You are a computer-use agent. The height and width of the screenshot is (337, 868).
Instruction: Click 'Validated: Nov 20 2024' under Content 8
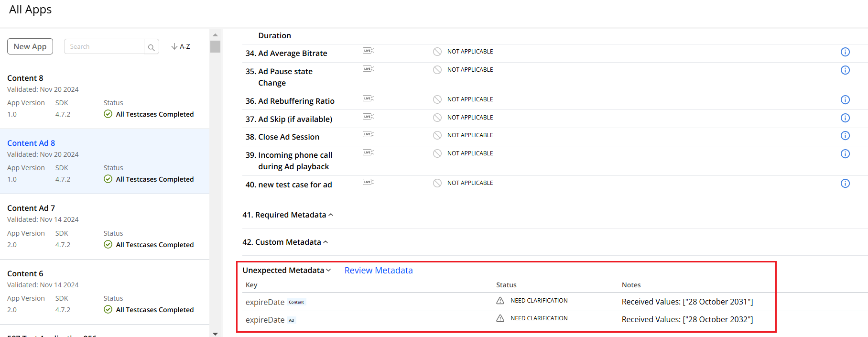click(x=43, y=89)
